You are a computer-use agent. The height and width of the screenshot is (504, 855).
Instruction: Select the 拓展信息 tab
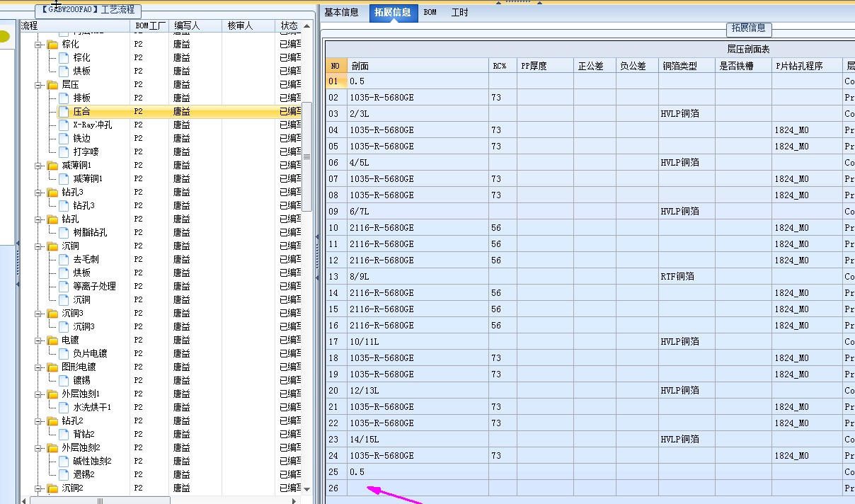pyautogui.click(x=393, y=12)
